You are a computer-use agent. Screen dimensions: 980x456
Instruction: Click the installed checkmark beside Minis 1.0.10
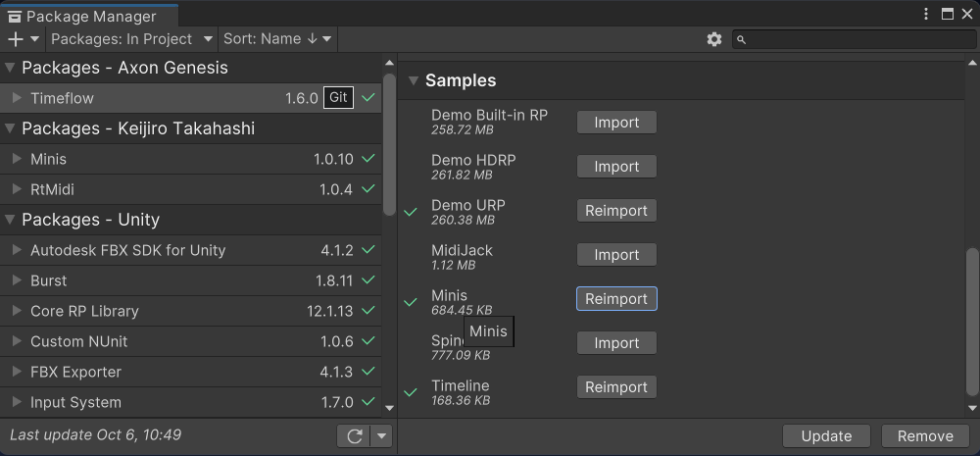(368, 158)
